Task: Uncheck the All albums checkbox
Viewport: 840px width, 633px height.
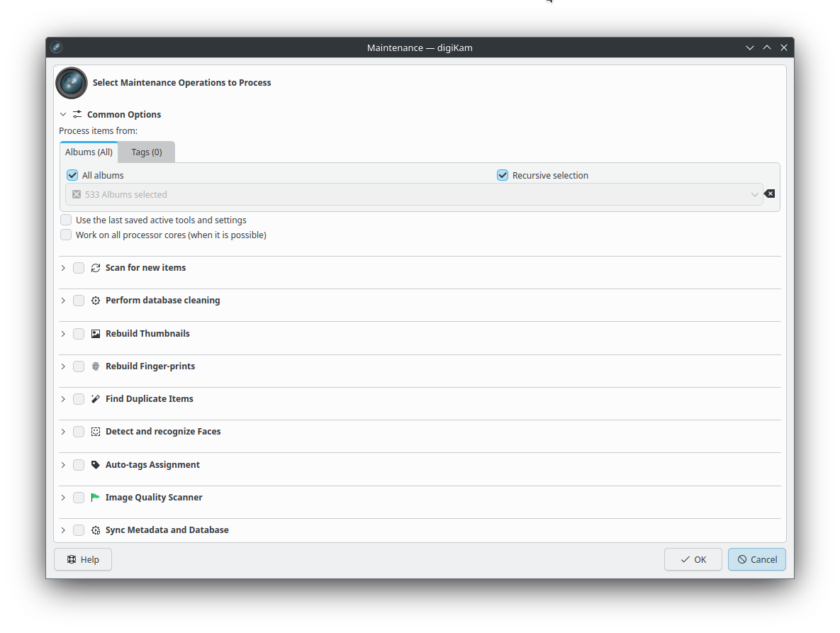Action: (x=72, y=176)
